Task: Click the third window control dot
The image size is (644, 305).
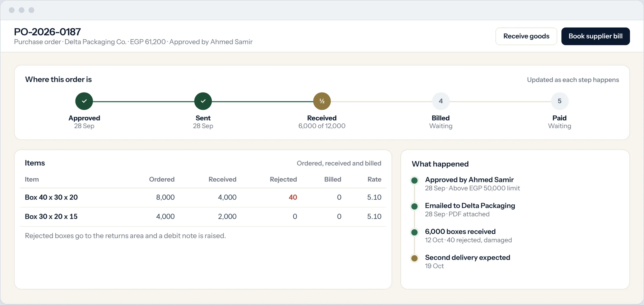Action: point(32,10)
